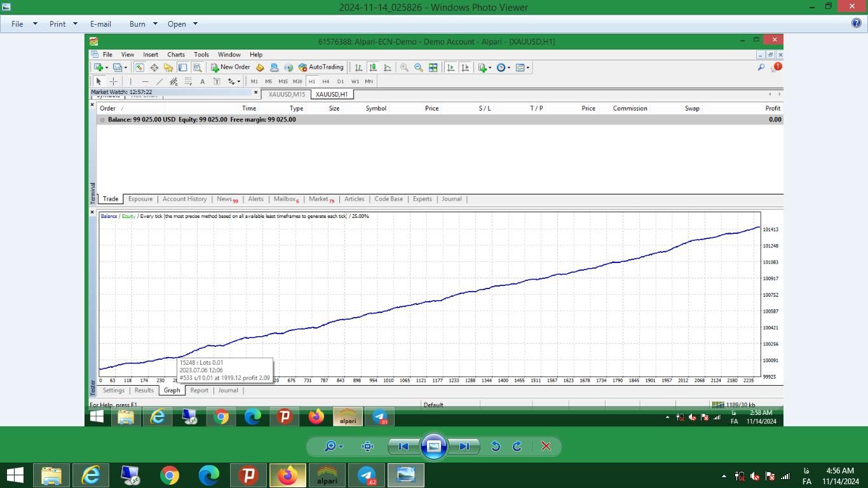Select bar chart type icon
Viewport: 868px width, 488px height.
[358, 67]
